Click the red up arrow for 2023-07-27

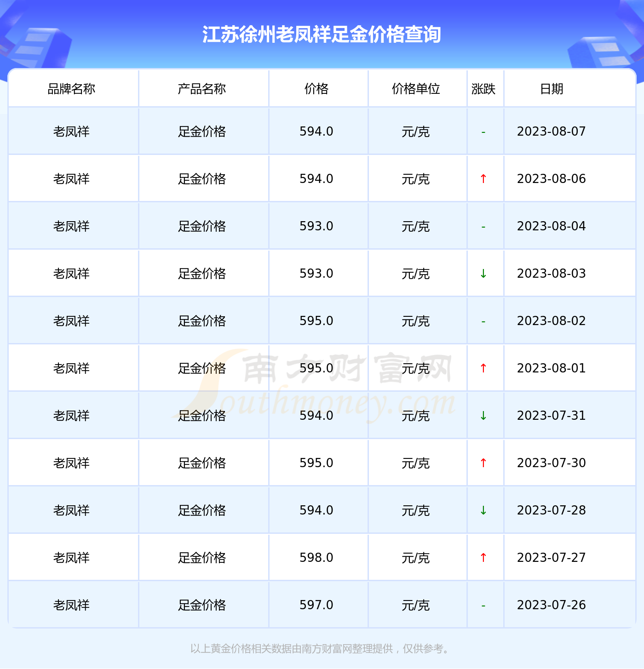(483, 558)
